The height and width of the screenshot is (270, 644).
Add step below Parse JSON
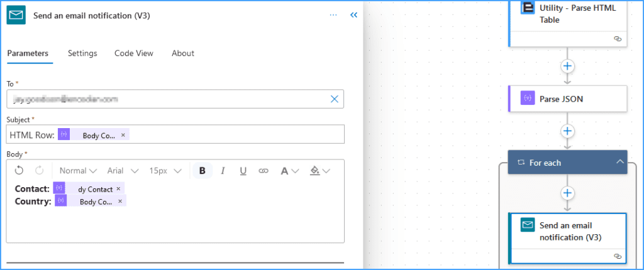567,131
